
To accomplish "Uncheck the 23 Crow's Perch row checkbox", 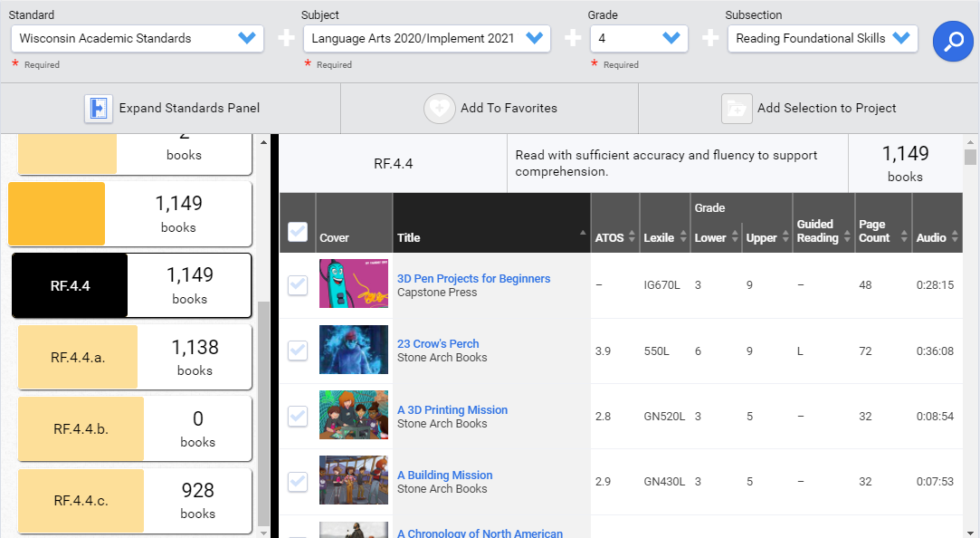I will [x=298, y=351].
